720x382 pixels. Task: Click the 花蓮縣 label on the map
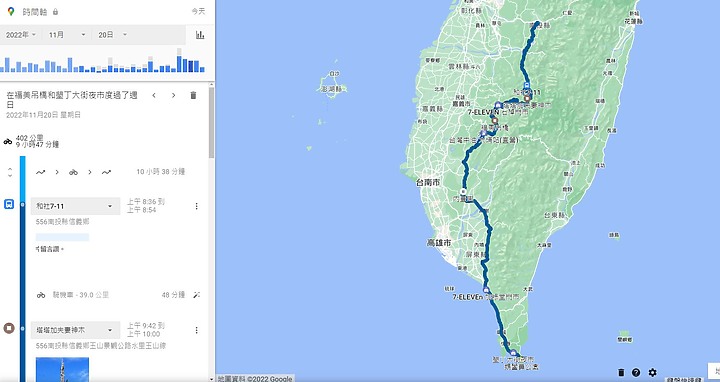point(633,22)
